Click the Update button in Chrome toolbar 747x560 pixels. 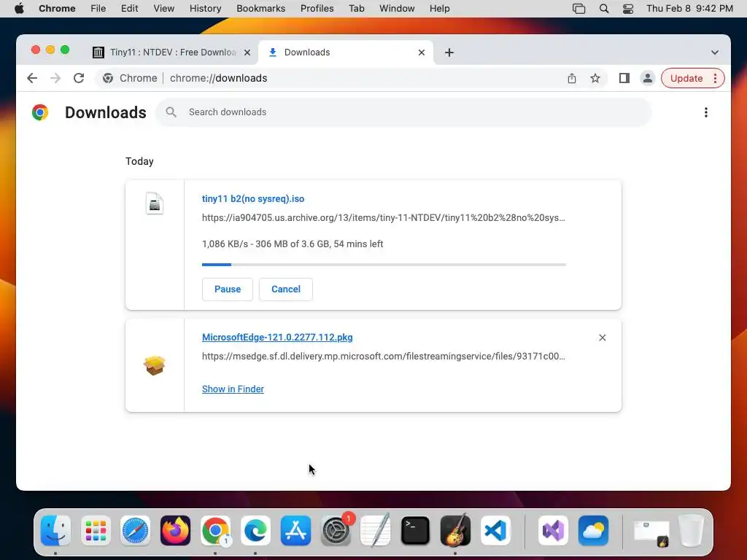point(686,78)
